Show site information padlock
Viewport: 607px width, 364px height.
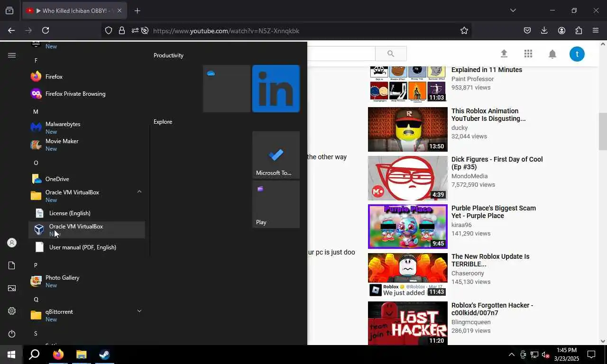[122, 30]
